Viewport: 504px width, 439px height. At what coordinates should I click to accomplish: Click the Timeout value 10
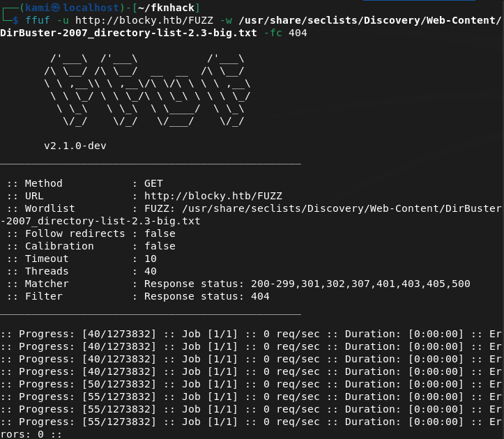[150, 259]
